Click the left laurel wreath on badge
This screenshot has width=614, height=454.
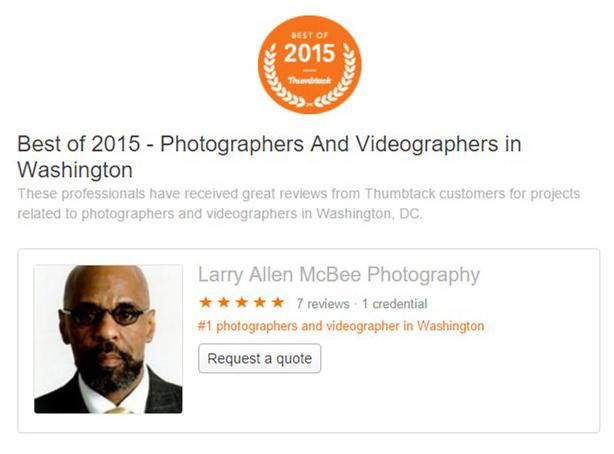280,78
